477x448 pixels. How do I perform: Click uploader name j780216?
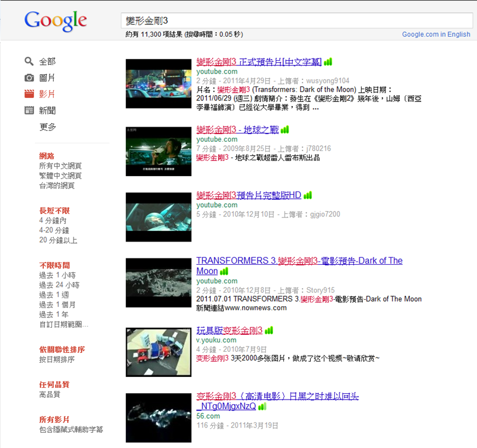pos(318,149)
